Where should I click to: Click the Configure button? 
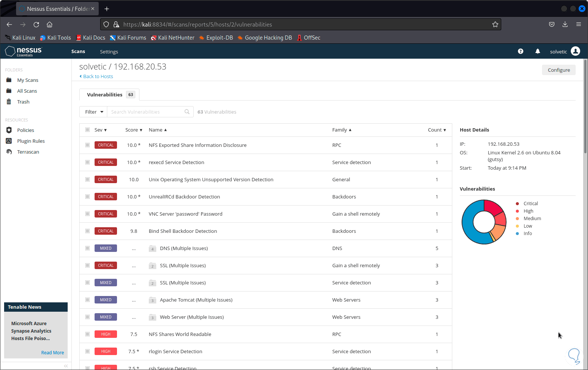[x=559, y=70]
